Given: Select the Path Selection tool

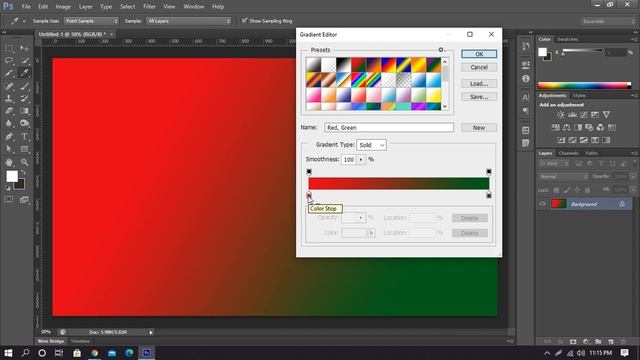Looking at the screenshot, I should point(9,149).
